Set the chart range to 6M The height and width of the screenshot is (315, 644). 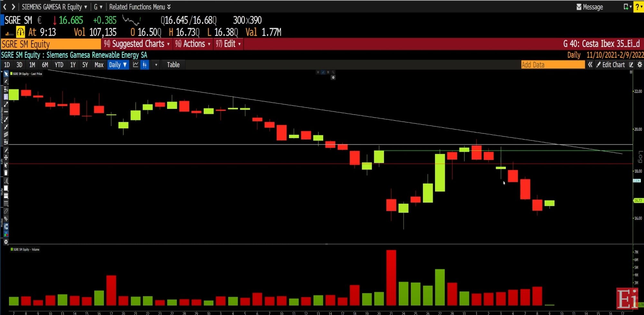(x=45, y=65)
